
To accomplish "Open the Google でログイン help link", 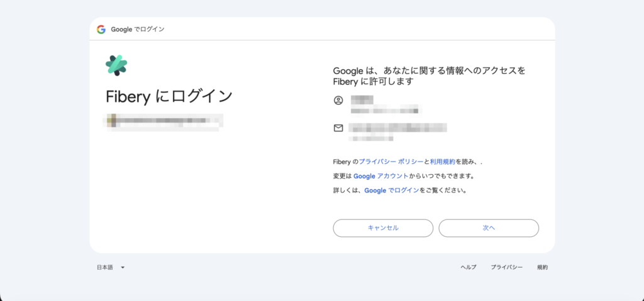I will pyautogui.click(x=392, y=190).
